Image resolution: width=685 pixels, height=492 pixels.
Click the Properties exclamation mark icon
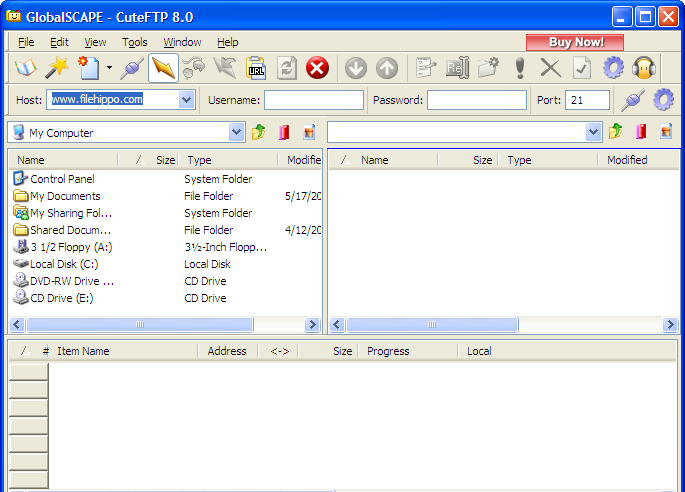tap(520, 68)
